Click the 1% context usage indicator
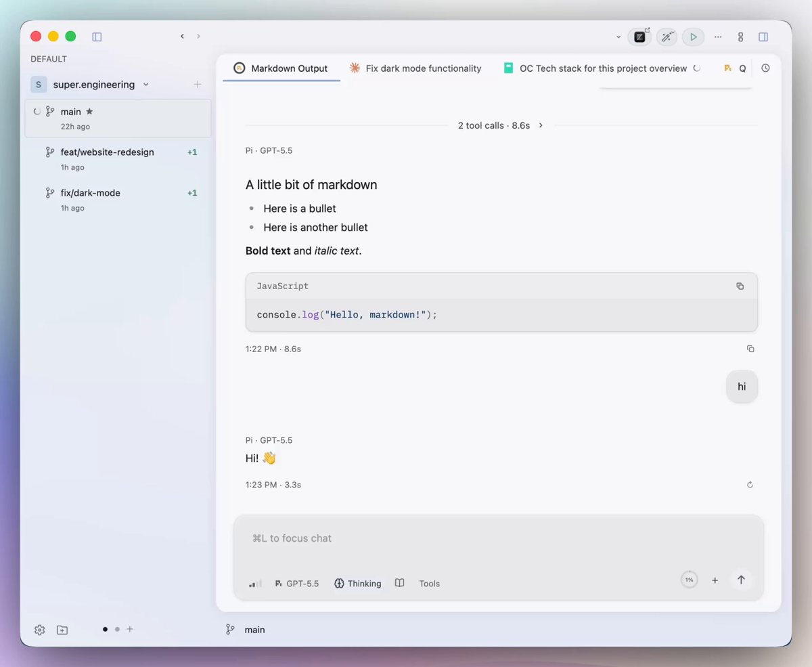 [689, 580]
